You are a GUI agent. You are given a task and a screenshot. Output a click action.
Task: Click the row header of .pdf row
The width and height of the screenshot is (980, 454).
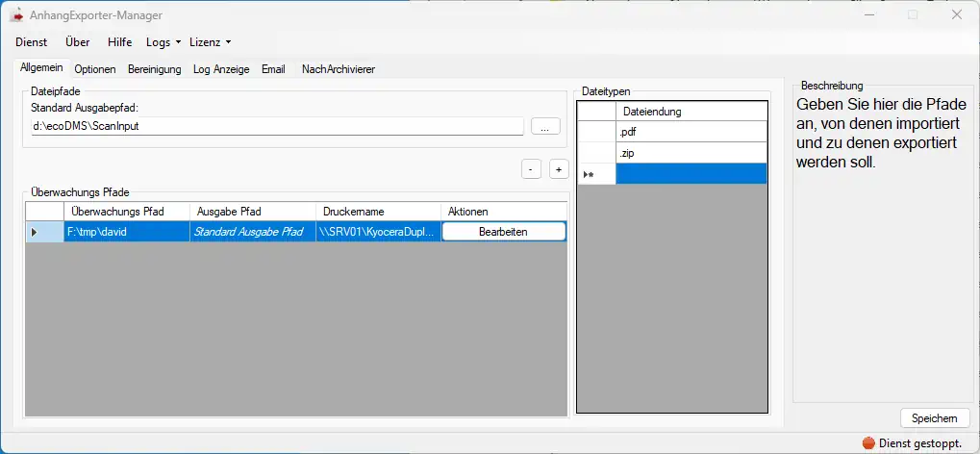click(x=597, y=132)
